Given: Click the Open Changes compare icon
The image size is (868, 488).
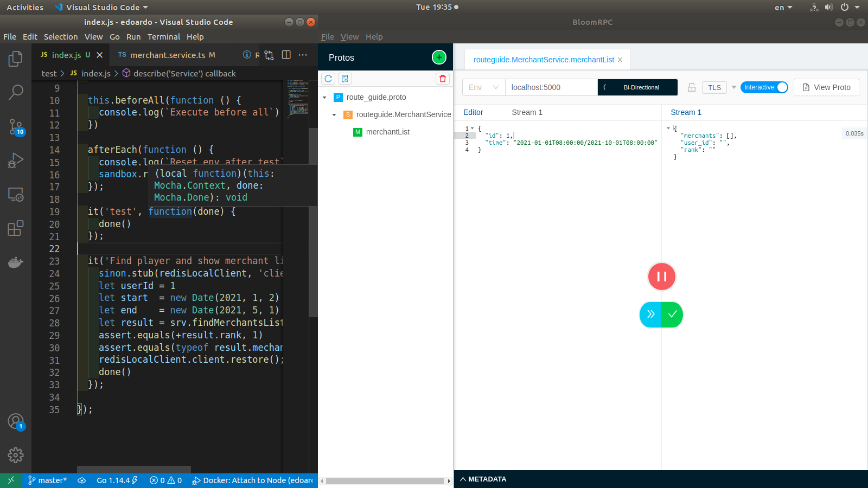Looking at the screenshot, I should (x=269, y=55).
